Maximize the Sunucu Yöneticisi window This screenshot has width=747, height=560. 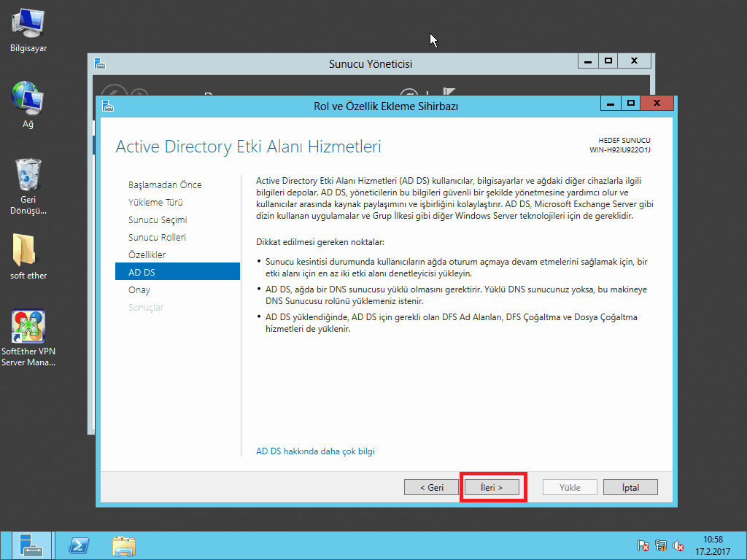(x=608, y=61)
